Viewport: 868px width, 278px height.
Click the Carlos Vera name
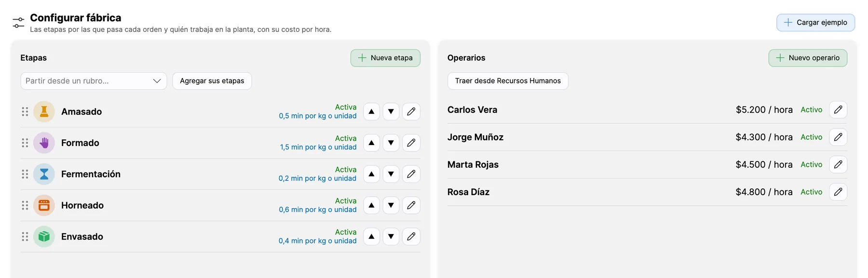click(x=472, y=110)
